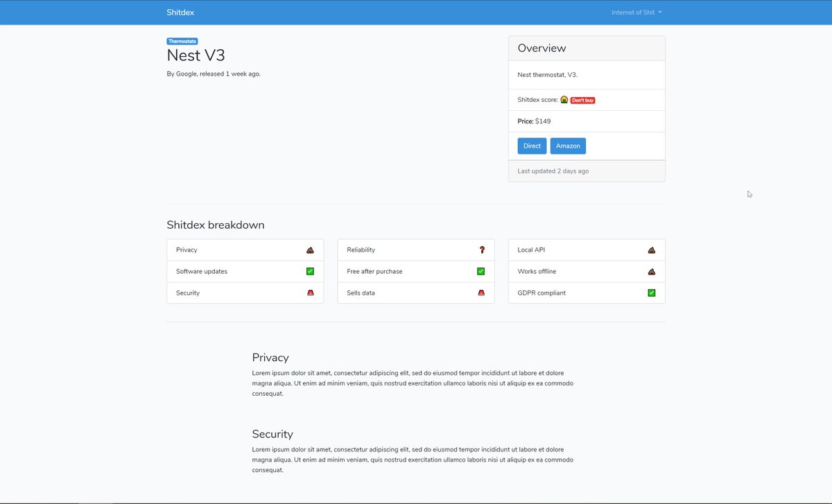Click poop emoji in Local API row
The width and height of the screenshot is (832, 504).
[x=651, y=250]
